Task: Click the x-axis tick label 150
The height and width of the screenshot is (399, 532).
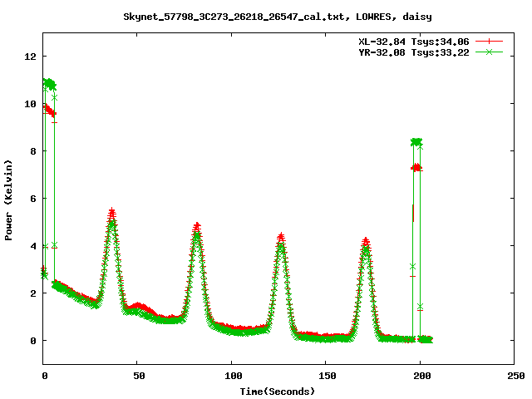Action: [328, 376]
